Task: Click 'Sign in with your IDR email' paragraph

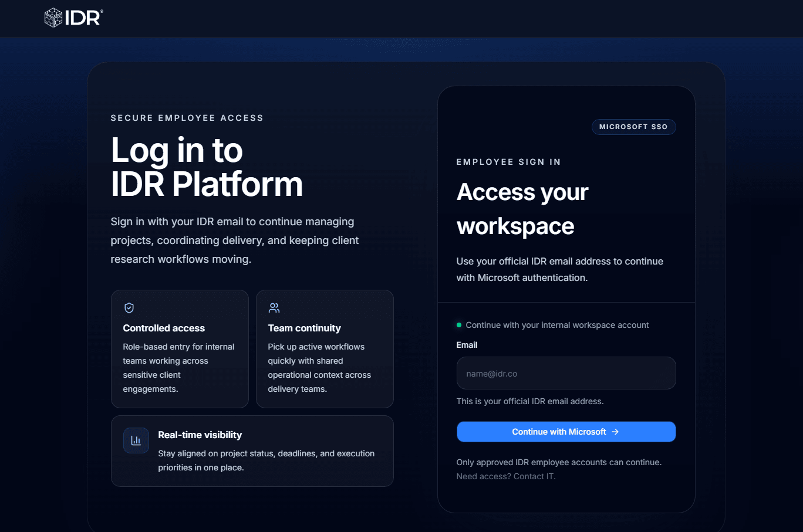Action: [x=235, y=240]
